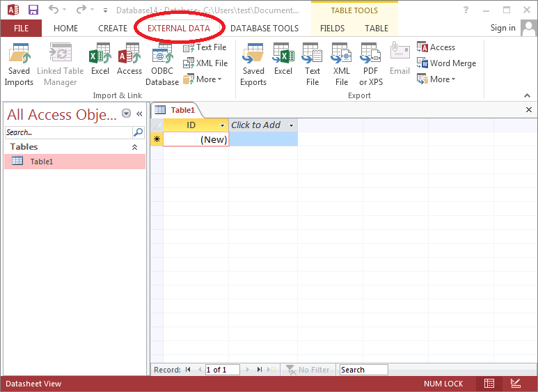Select Table1 in navigation pane
Screen dimensions: 538x392
[74, 162]
